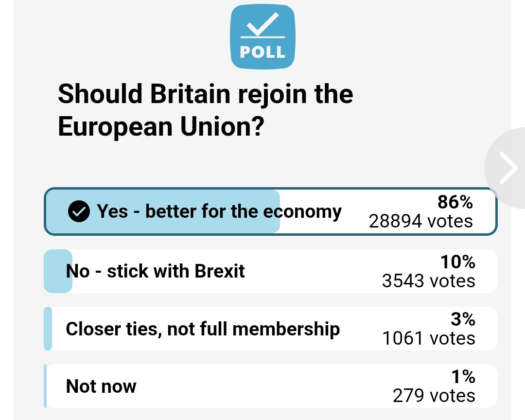Image resolution: width=525 pixels, height=420 pixels.
Task: Click the "Should Britain rejoin the European Union?" heading
Action: tap(205, 110)
